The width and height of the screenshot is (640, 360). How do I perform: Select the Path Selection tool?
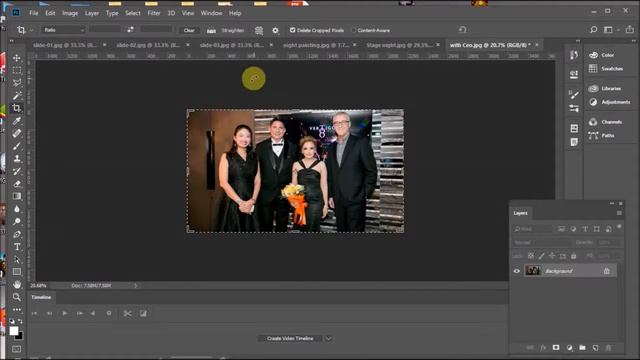[17, 259]
